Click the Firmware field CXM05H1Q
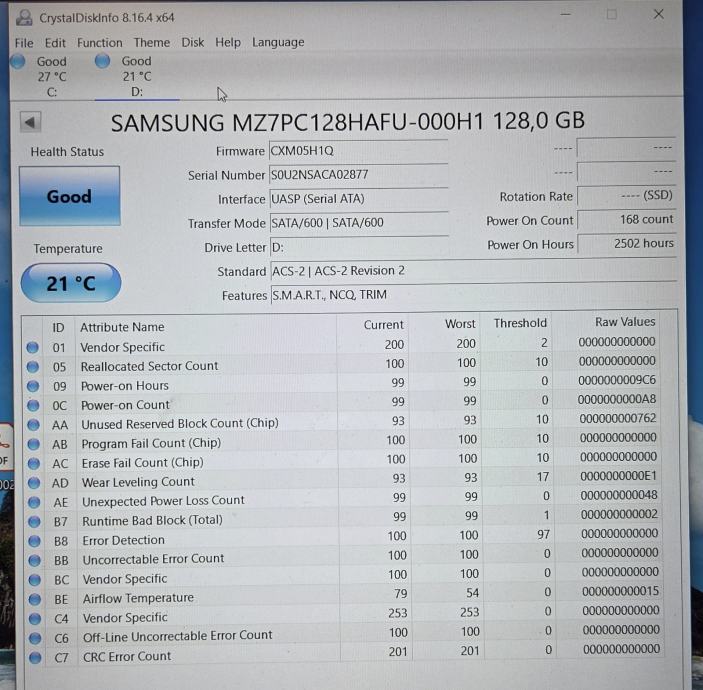 click(358, 151)
